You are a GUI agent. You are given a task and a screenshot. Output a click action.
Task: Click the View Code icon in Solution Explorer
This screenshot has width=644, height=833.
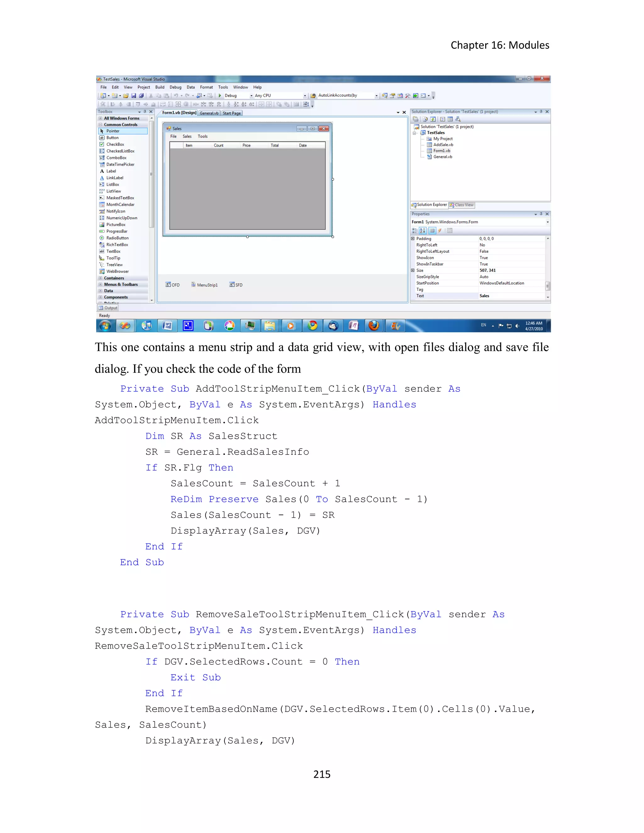coord(442,119)
